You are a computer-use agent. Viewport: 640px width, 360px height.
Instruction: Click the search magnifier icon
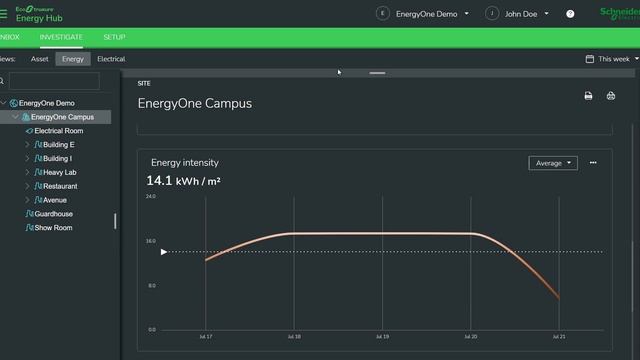click(x=2, y=81)
